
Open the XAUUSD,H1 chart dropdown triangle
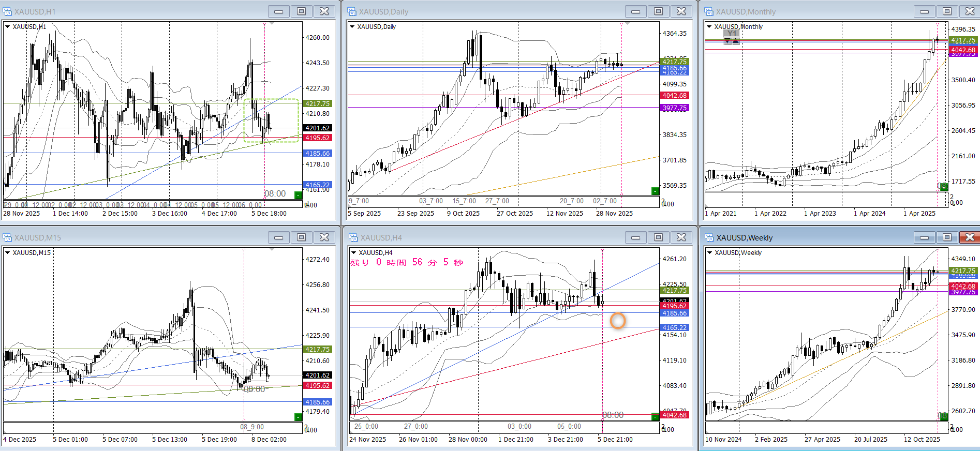pyautogui.click(x=8, y=26)
